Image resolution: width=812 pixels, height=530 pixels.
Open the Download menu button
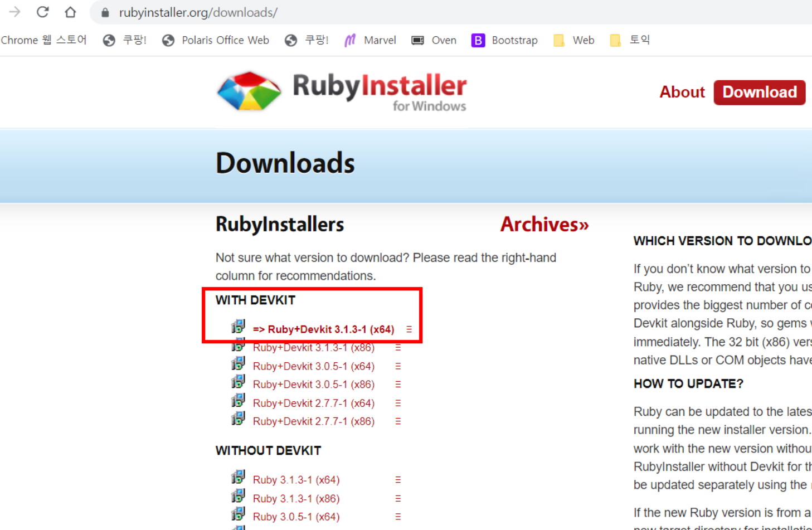point(760,92)
